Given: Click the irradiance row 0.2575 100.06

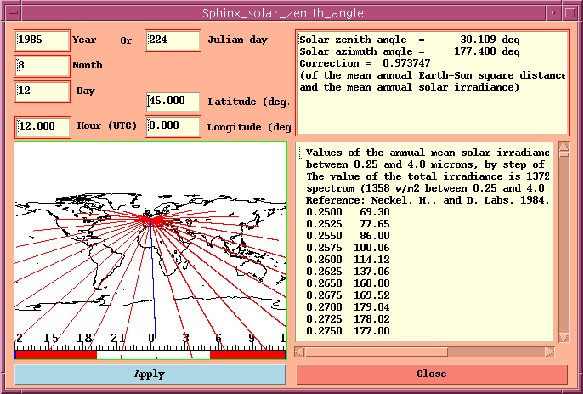Looking at the screenshot, I should [348, 248].
